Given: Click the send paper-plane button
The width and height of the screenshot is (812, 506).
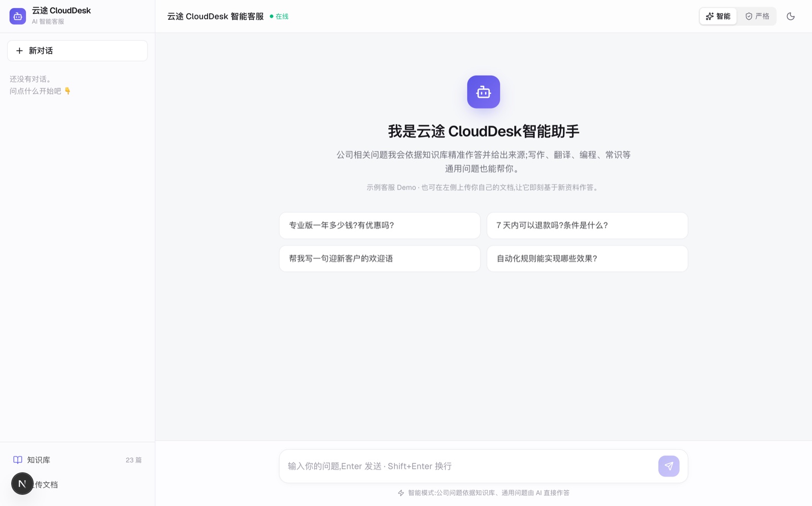Looking at the screenshot, I should click(669, 466).
